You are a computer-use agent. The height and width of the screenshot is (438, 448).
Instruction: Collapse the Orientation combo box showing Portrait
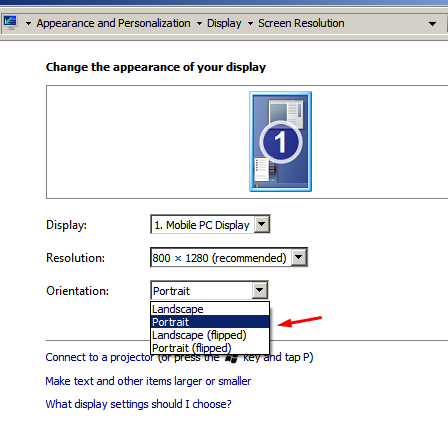coord(209,290)
